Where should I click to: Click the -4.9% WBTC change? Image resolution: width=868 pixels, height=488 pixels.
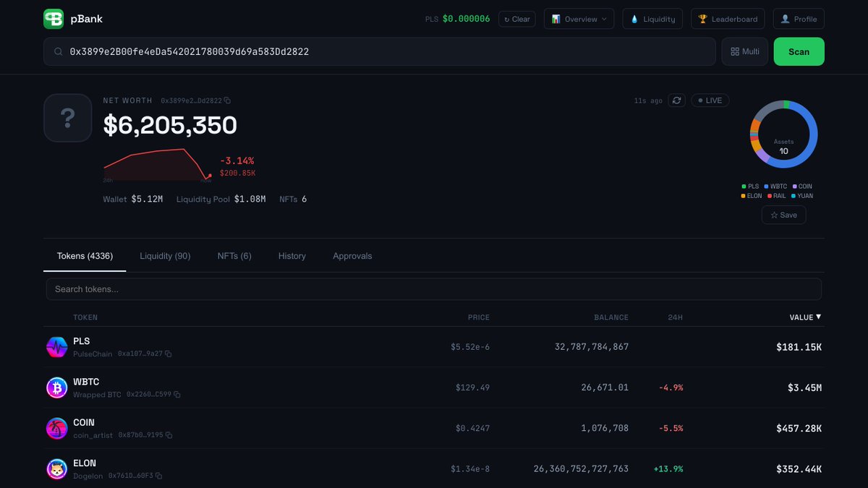pyautogui.click(x=671, y=388)
